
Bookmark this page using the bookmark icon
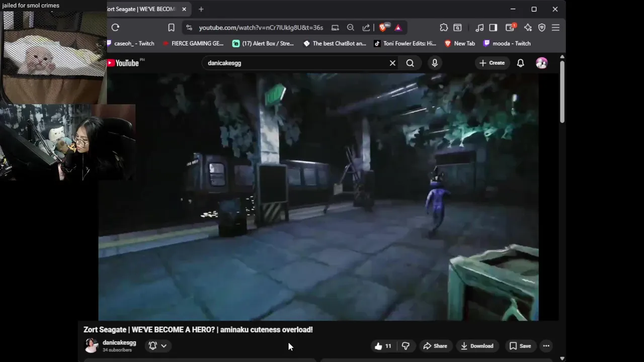coord(171,28)
